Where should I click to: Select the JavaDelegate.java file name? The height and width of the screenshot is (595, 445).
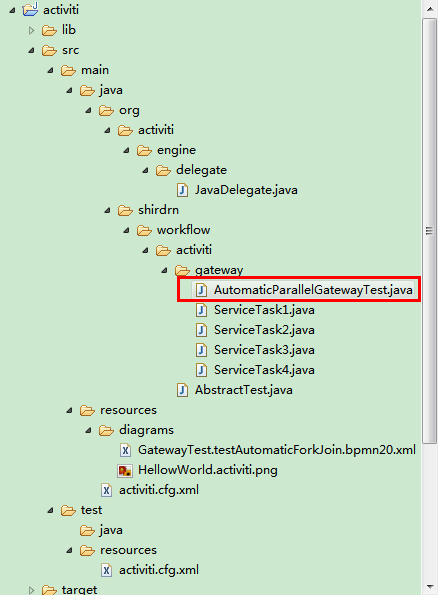pyautogui.click(x=246, y=190)
